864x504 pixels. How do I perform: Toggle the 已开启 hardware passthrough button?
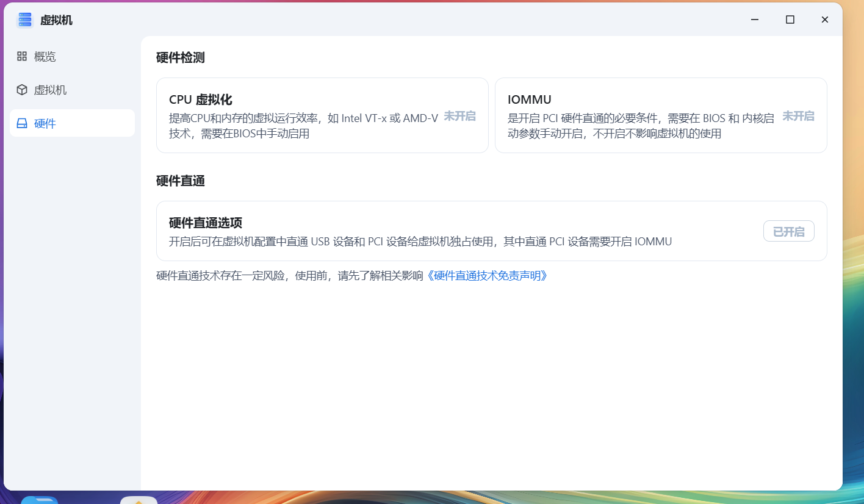pyautogui.click(x=788, y=231)
